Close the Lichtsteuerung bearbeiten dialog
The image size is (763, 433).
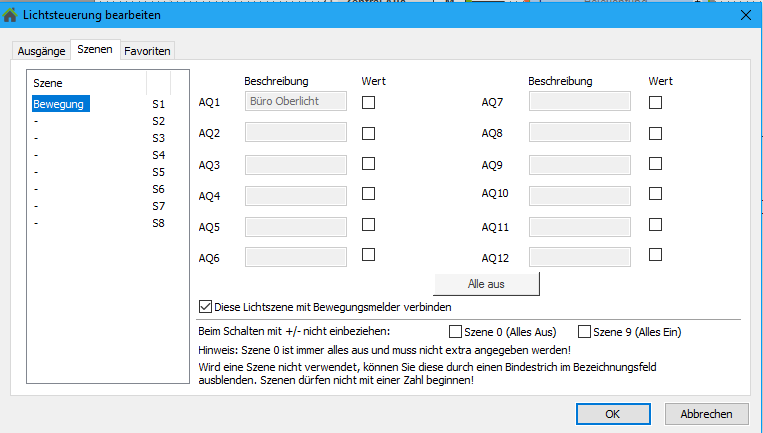pos(744,15)
